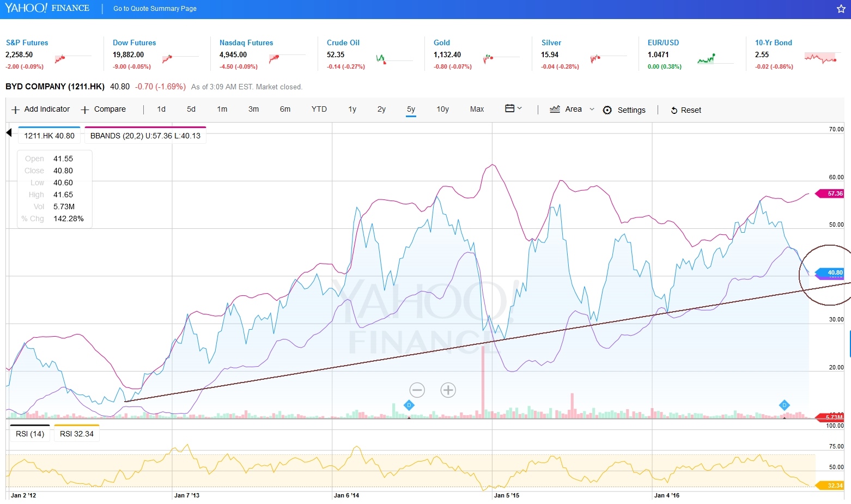Expand the chart type dropdown arrow
851x504 pixels.
[x=592, y=109]
